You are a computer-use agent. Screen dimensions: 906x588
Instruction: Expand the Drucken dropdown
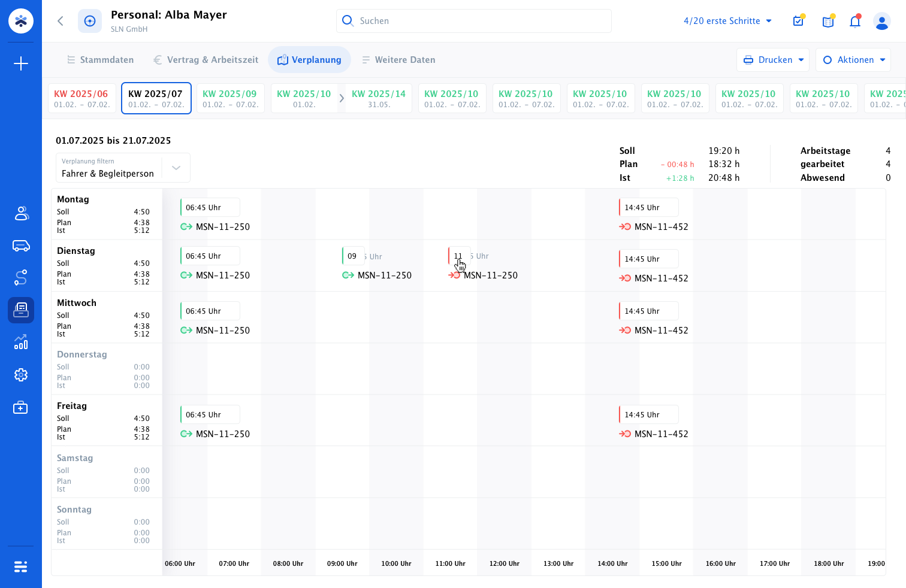773,60
